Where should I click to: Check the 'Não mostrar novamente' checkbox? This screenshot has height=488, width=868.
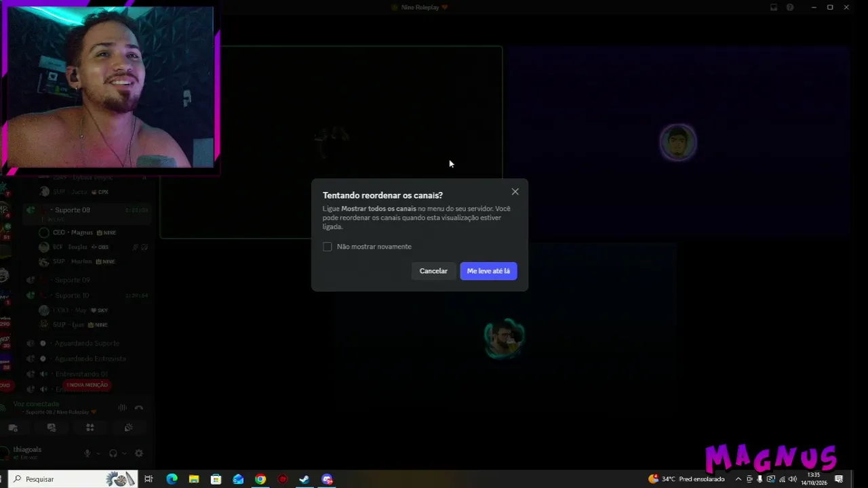point(328,247)
